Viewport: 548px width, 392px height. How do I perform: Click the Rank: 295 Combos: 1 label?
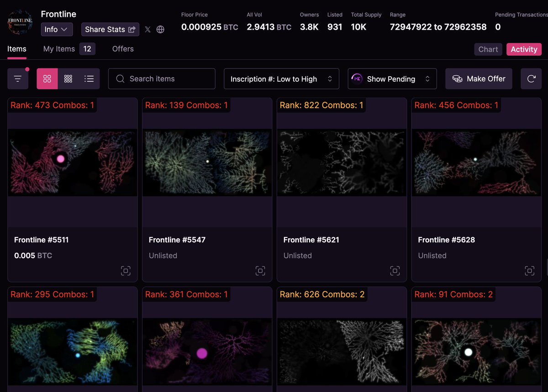(52, 295)
